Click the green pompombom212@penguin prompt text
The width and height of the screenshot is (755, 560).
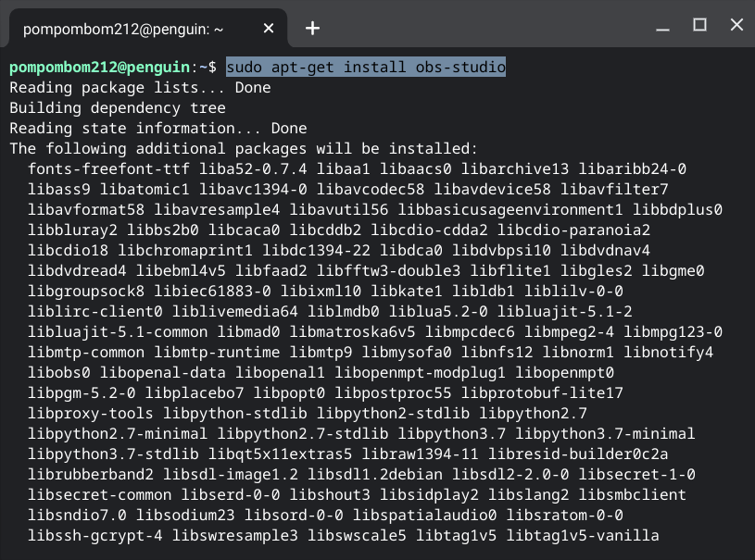(x=100, y=67)
